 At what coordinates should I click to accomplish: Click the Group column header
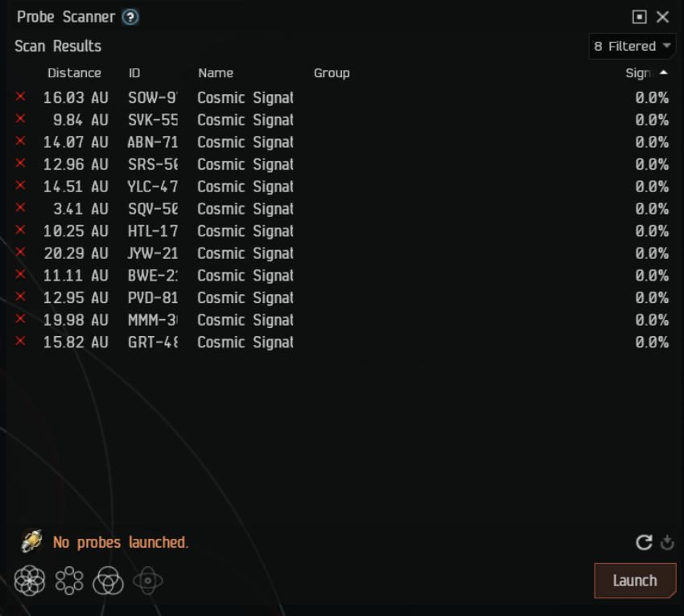tap(332, 73)
